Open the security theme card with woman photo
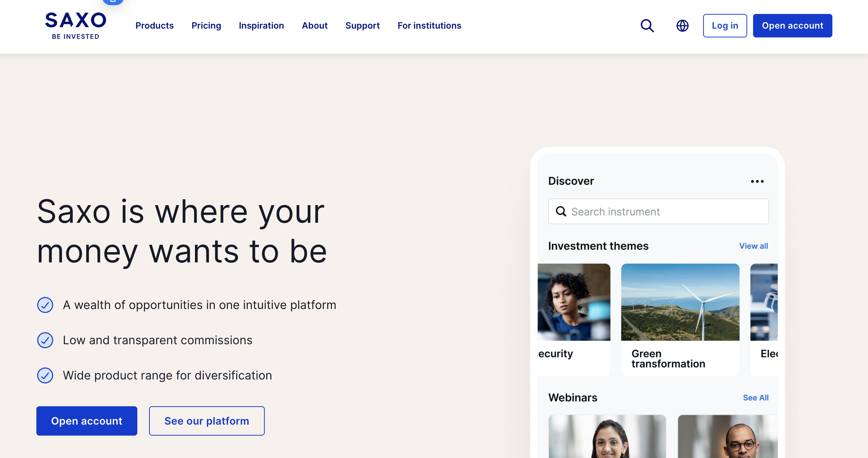 [x=574, y=319]
